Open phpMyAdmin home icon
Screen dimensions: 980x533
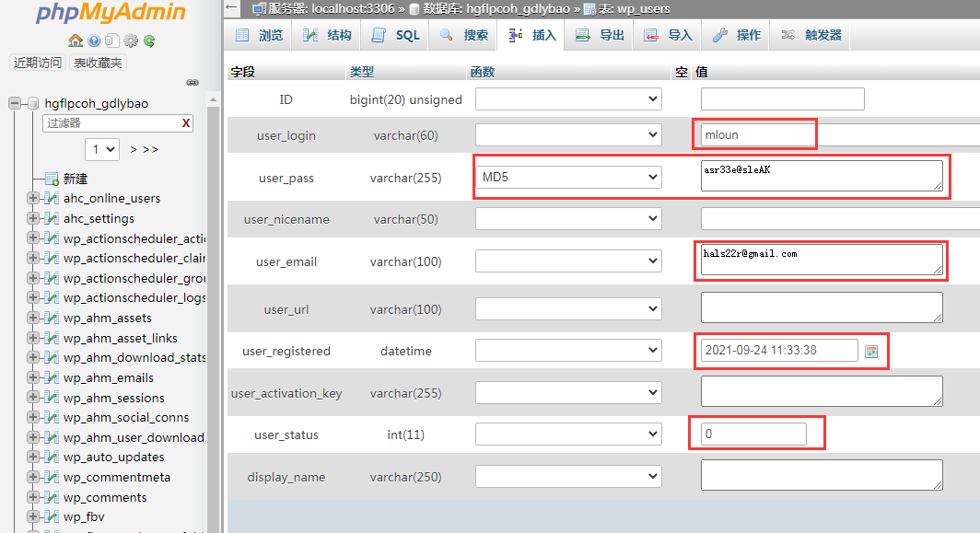click(x=76, y=41)
